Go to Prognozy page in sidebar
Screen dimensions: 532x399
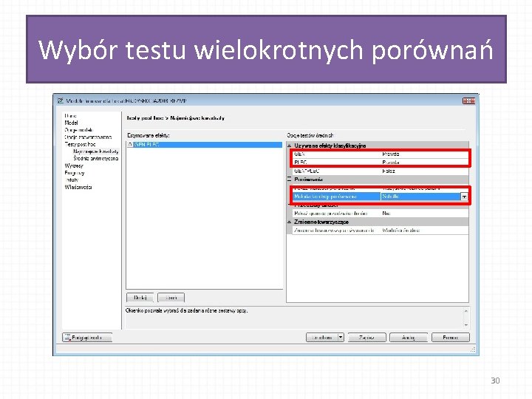pyautogui.click(x=75, y=173)
